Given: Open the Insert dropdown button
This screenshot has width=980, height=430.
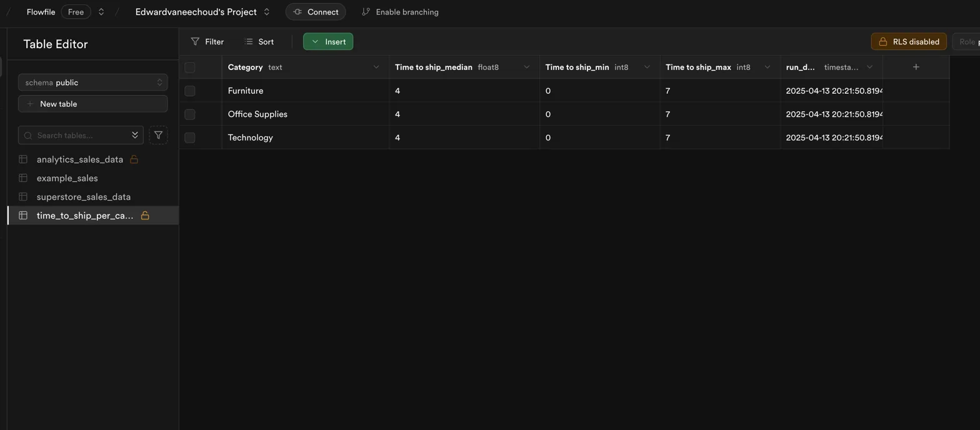Looking at the screenshot, I should (x=328, y=42).
